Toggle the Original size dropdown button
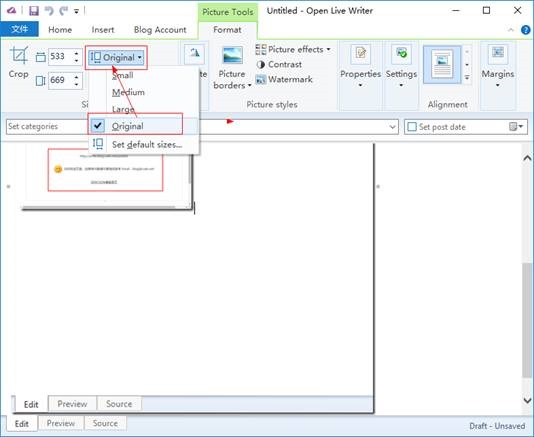Viewport: 534px width, 437px height. (x=116, y=58)
